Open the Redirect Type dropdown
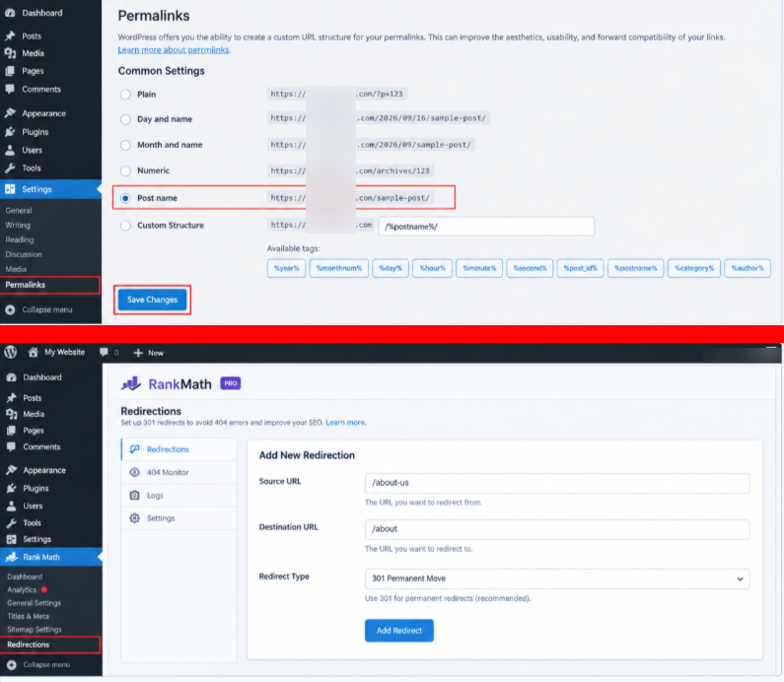 557,579
